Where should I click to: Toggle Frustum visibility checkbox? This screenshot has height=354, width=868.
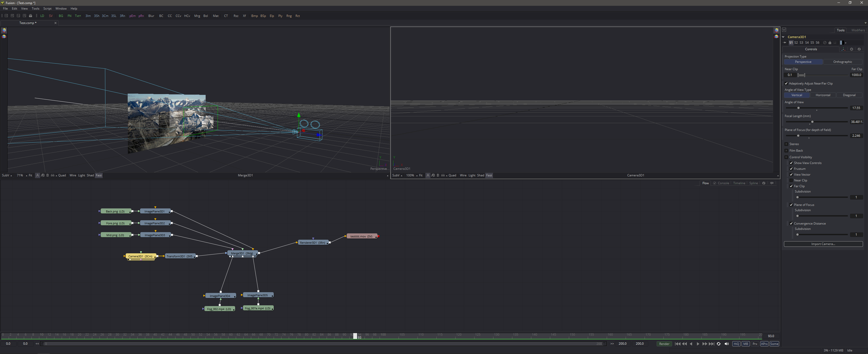point(791,169)
